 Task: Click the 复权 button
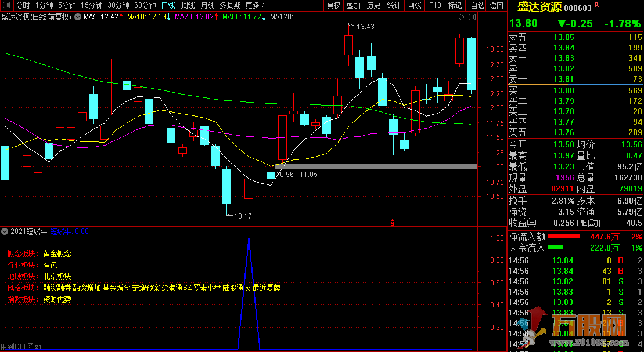click(333, 5)
